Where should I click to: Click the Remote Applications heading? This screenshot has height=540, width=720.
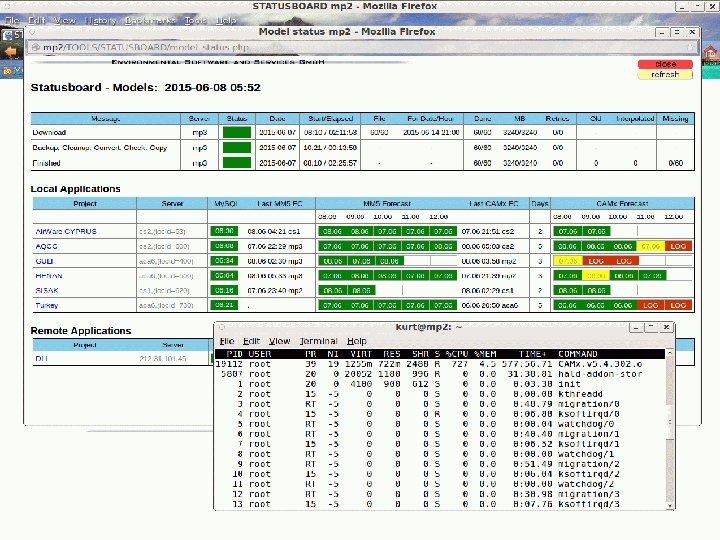pyautogui.click(x=81, y=331)
